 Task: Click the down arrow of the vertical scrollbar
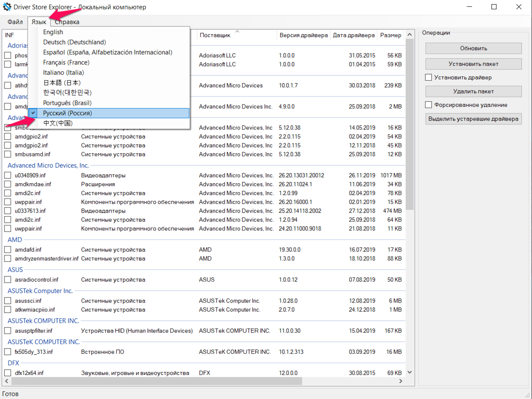click(410, 372)
